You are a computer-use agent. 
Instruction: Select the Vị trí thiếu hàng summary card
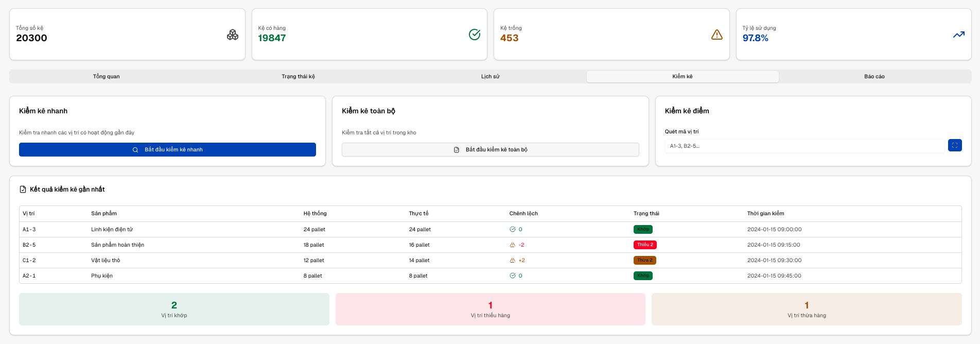(x=490, y=309)
